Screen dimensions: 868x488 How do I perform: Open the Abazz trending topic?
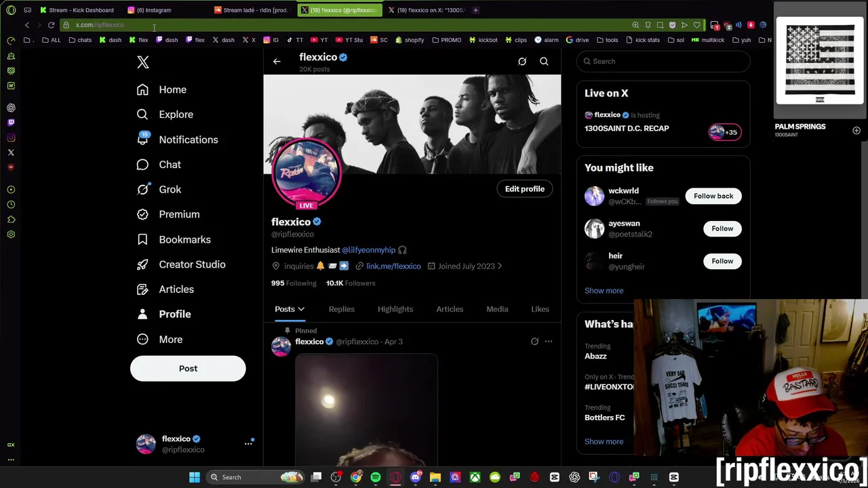coord(595,357)
